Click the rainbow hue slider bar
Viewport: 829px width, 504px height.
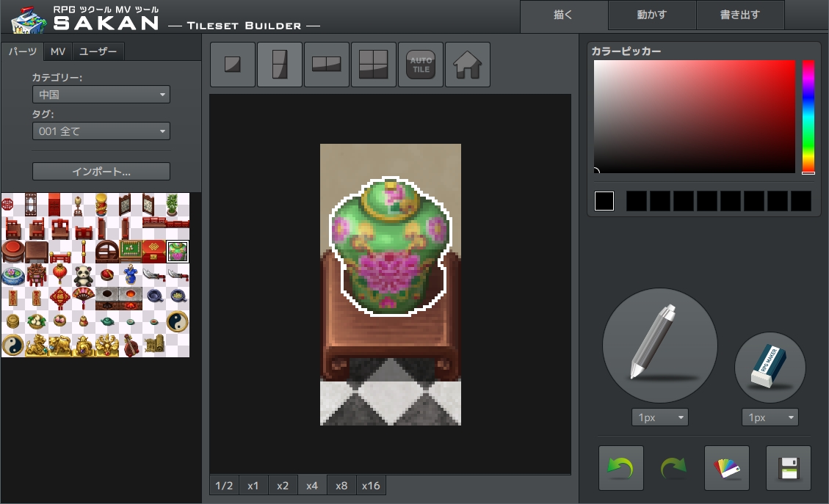click(808, 116)
